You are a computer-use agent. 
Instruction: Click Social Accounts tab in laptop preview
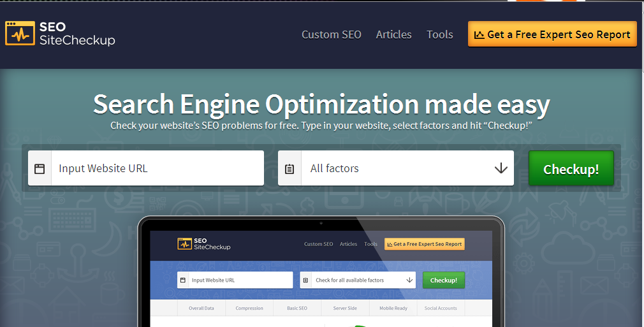[441, 308]
